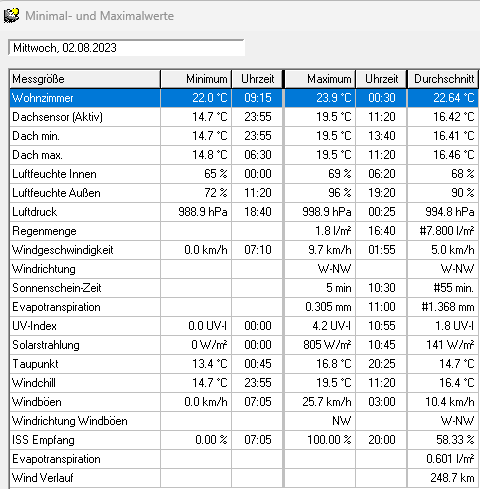Select the Luftfeuchte Außen row
480x489 pixels.
point(244,193)
